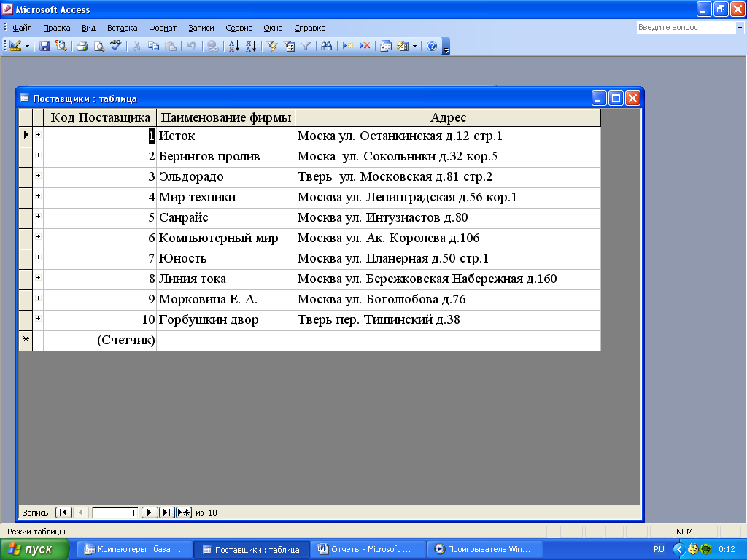Screen dimensions: 747x560
Task: Open the Записи menu
Action: coord(201,28)
